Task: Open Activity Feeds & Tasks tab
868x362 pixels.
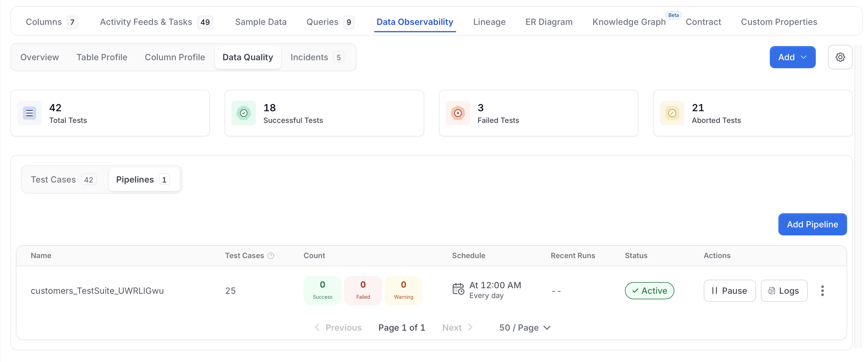Action: click(156, 22)
